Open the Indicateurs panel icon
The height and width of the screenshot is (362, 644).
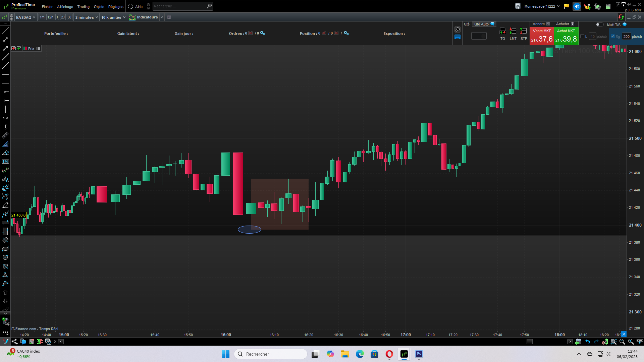[x=132, y=17]
